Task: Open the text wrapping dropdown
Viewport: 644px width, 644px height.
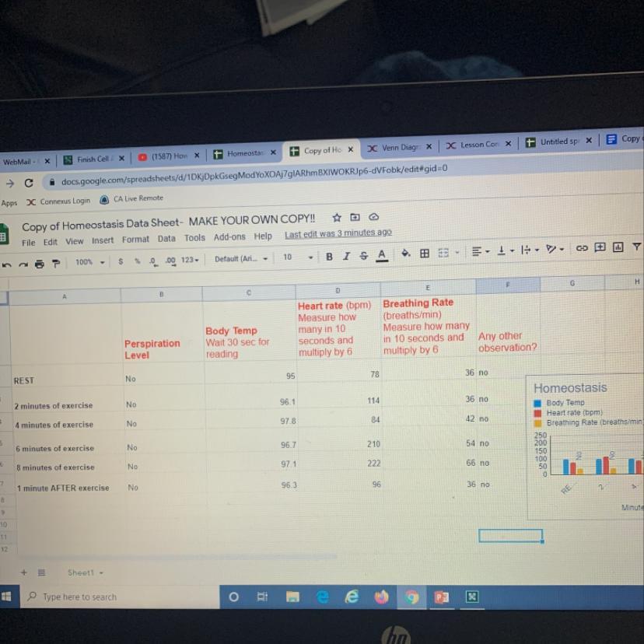Action: (530, 250)
